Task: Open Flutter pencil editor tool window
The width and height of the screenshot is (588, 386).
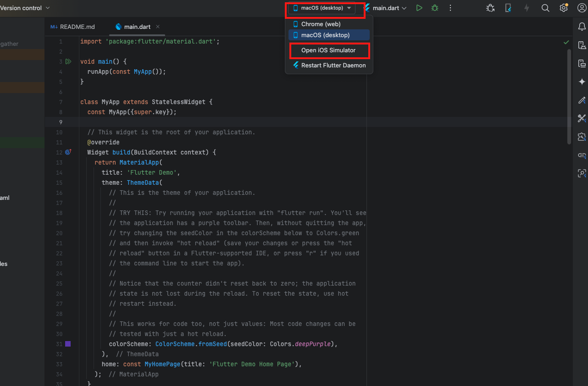Action: [582, 100]
